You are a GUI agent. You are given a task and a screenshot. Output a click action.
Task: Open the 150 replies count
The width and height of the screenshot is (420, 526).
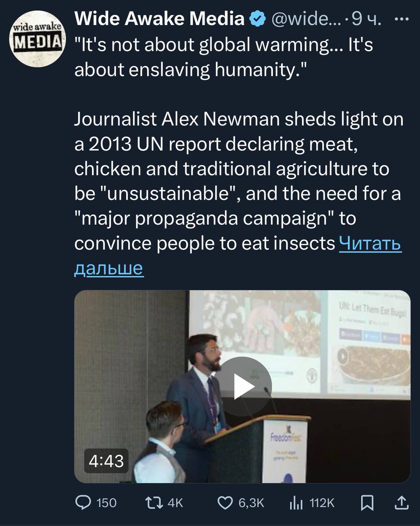[x=106, y=503]
